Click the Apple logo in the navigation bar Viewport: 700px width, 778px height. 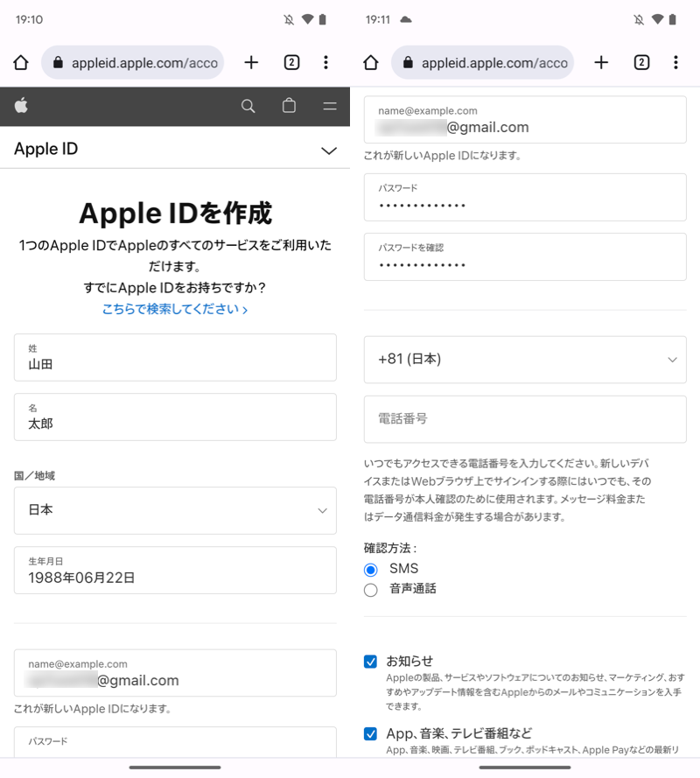pos(21,106)
